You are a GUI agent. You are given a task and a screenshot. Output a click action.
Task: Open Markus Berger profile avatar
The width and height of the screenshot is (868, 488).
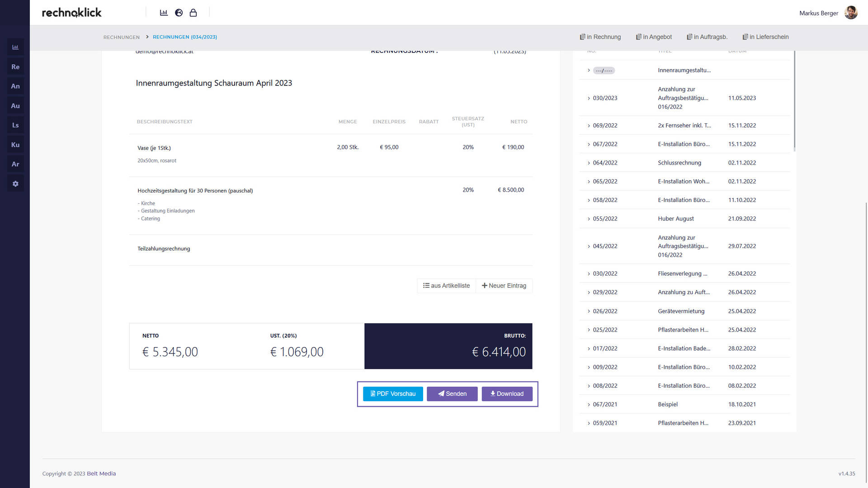pos(851,13)
